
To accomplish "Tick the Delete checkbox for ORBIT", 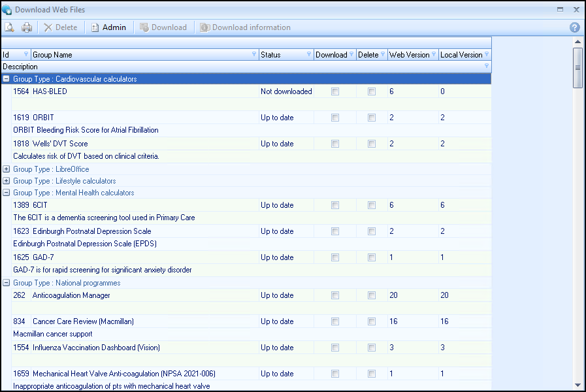I will (372, 118).
